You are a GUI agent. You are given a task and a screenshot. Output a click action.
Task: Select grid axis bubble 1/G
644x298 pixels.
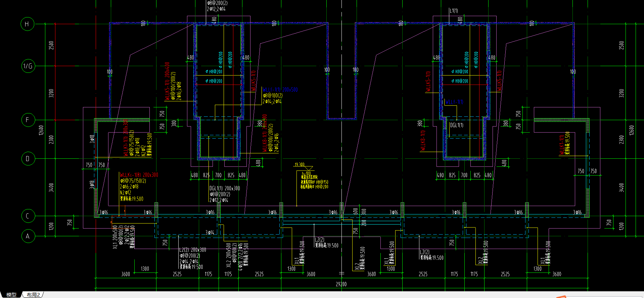coord(28,66)
